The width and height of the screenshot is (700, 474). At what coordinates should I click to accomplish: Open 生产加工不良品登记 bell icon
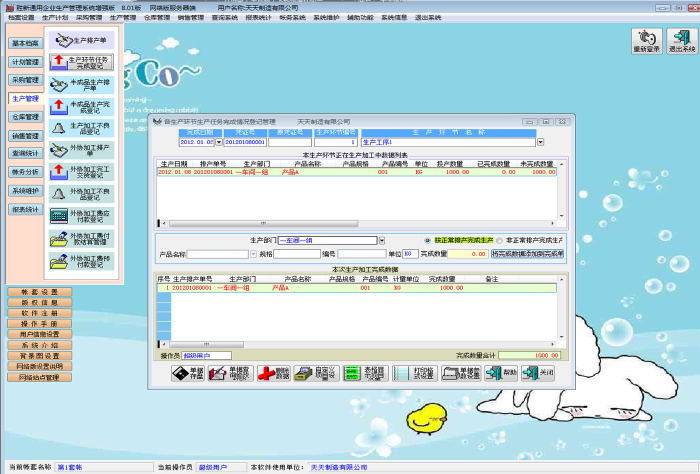point(58,129)
